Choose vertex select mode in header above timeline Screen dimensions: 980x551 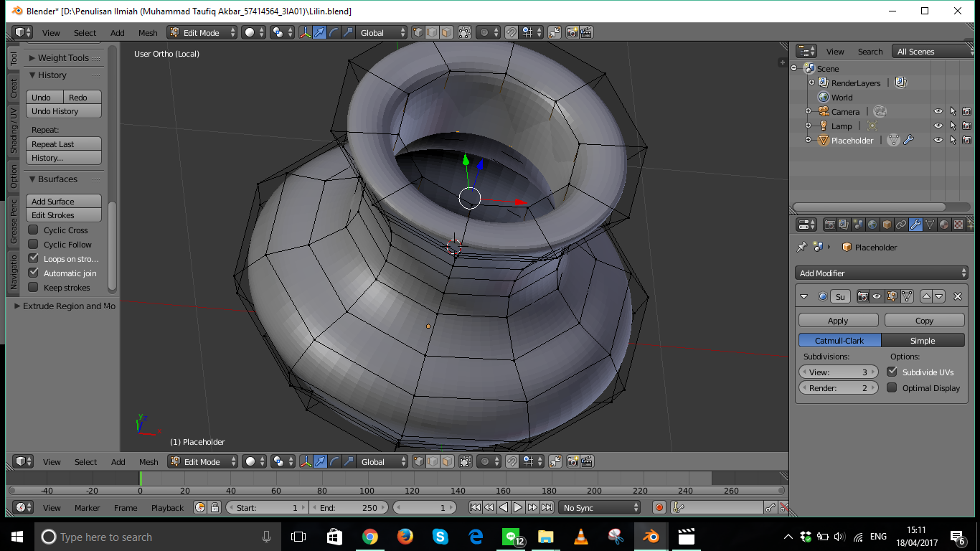pos(420,462)
